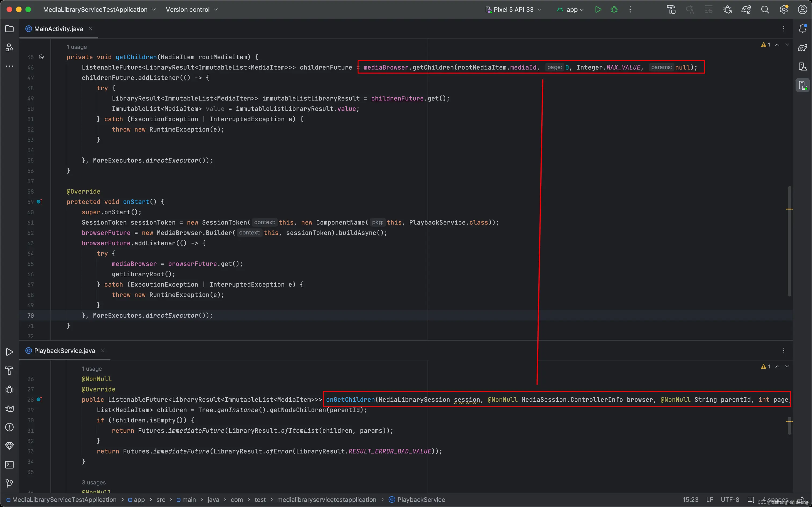Open the Notifications bell panel

802,29
